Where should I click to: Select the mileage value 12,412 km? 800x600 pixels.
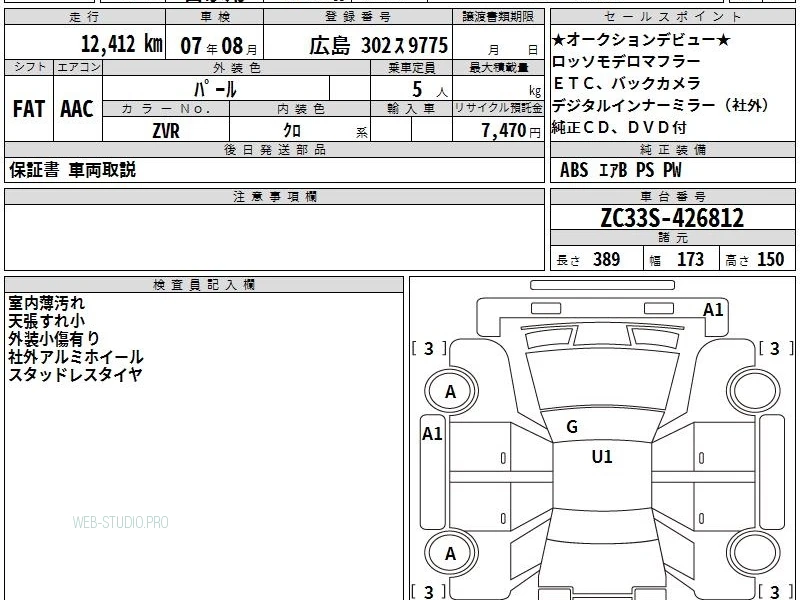pos(121,44)
